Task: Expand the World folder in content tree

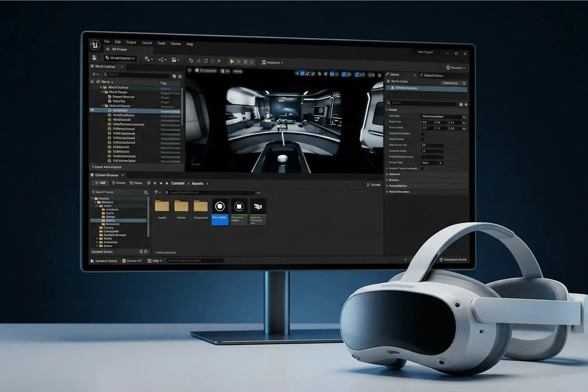Action: (x=97, y=239)
